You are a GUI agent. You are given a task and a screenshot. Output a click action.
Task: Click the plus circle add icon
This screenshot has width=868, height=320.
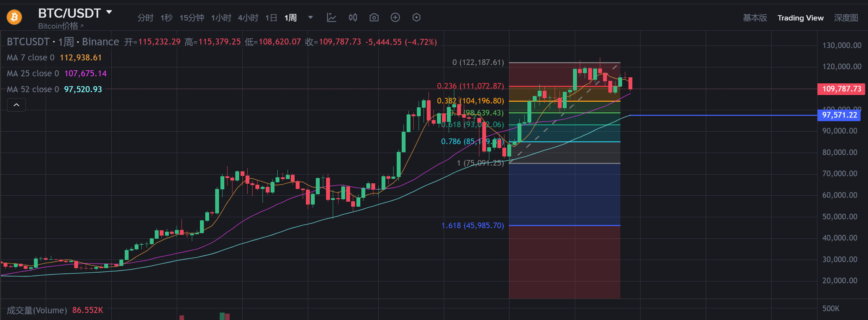point(395,17)
